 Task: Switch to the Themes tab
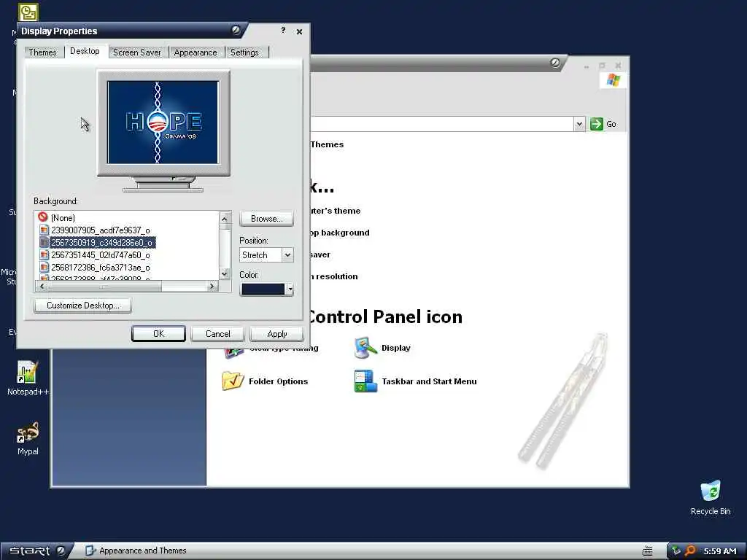(42, 52)
